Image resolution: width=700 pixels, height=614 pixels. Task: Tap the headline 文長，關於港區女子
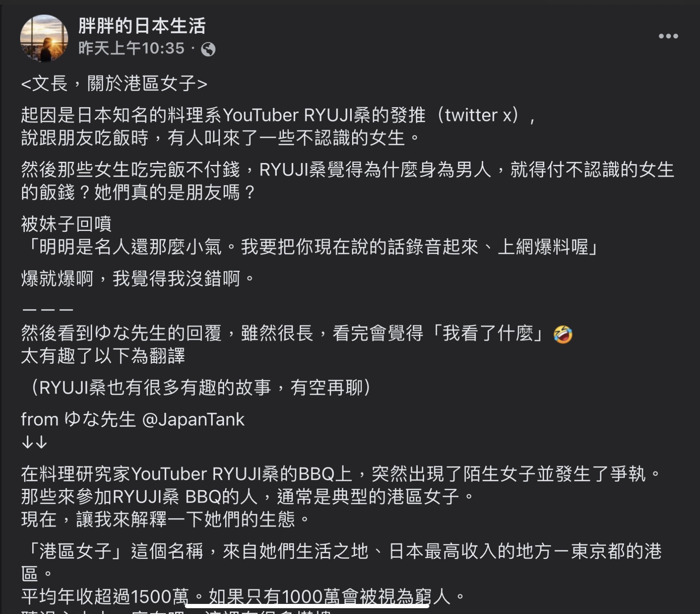click(115, 83)
